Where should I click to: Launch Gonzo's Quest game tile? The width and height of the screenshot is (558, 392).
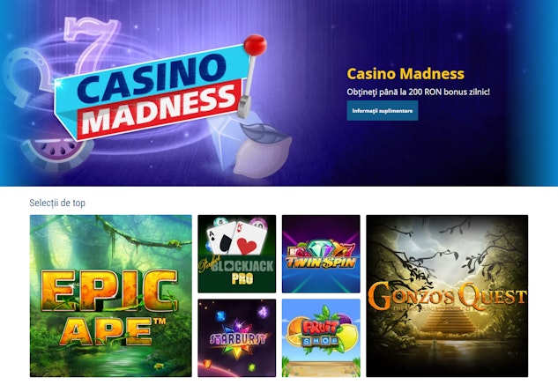[x=447, y=296]
